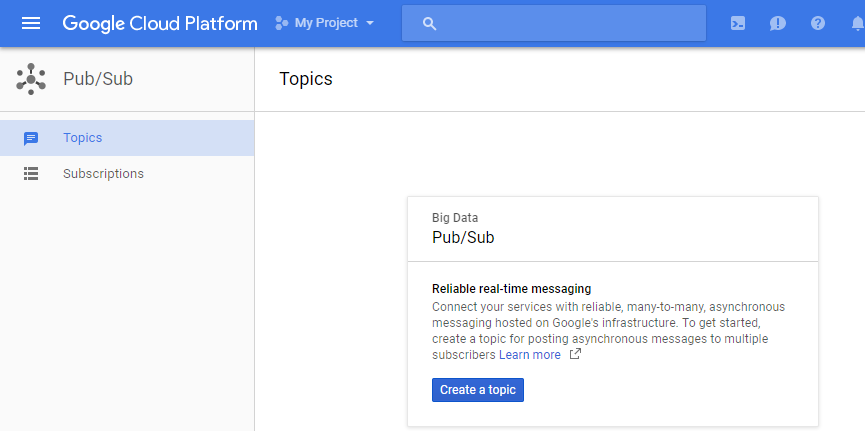Click the project dots icon beside My Project
865x431 pixels.
[282, 23]
